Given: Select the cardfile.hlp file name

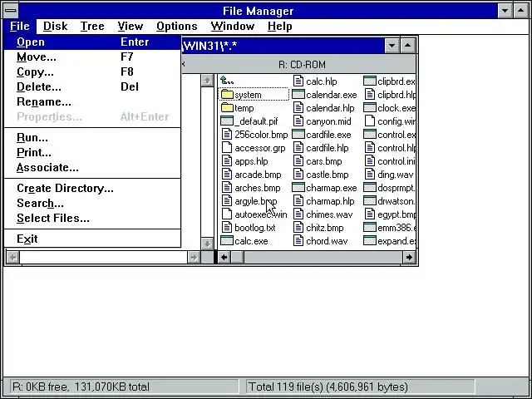Looking at the screenshot, I should tap(328, 148).
